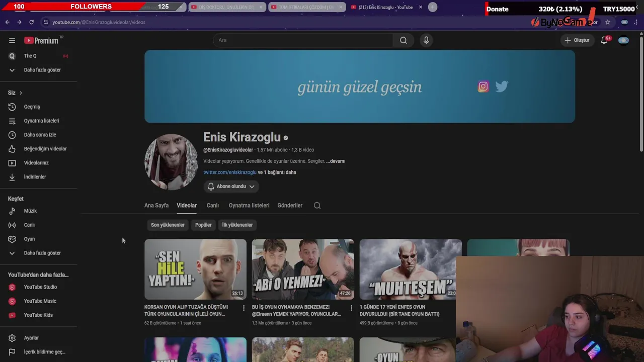Screen dimensions: 644x362
Task: Open the Abone olundu subscription dropdown
Action: [x=231, y=187]
